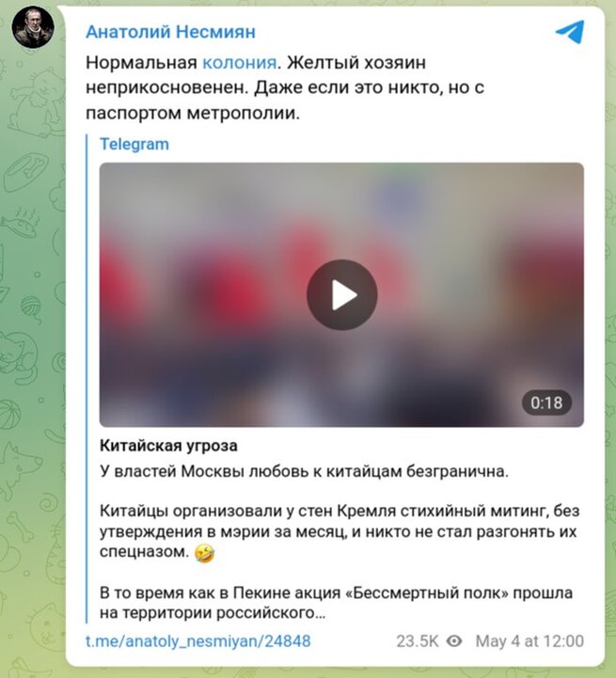Screen dimensions: 616x678
Task: Click the main post message text
Action: point(285,87)
